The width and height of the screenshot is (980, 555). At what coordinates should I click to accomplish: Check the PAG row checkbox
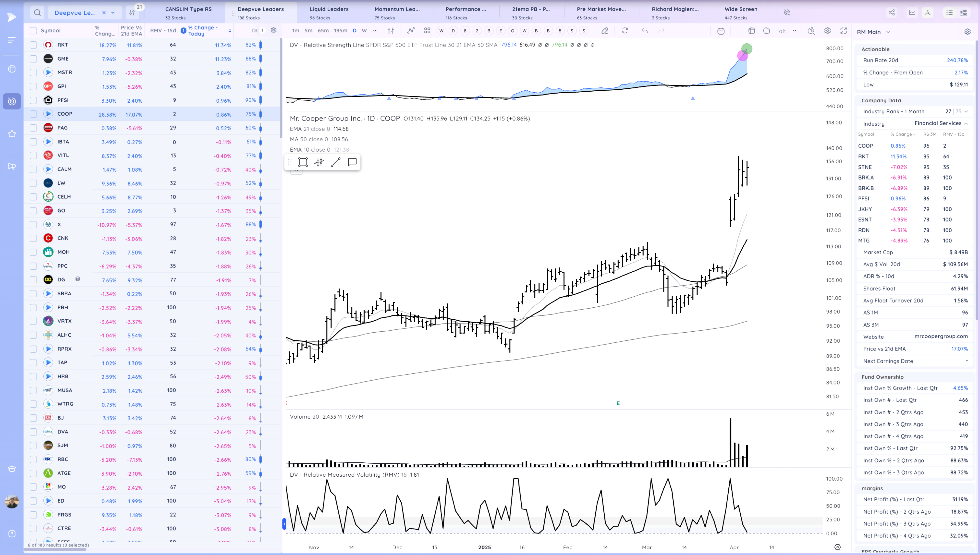click(34, 128)
